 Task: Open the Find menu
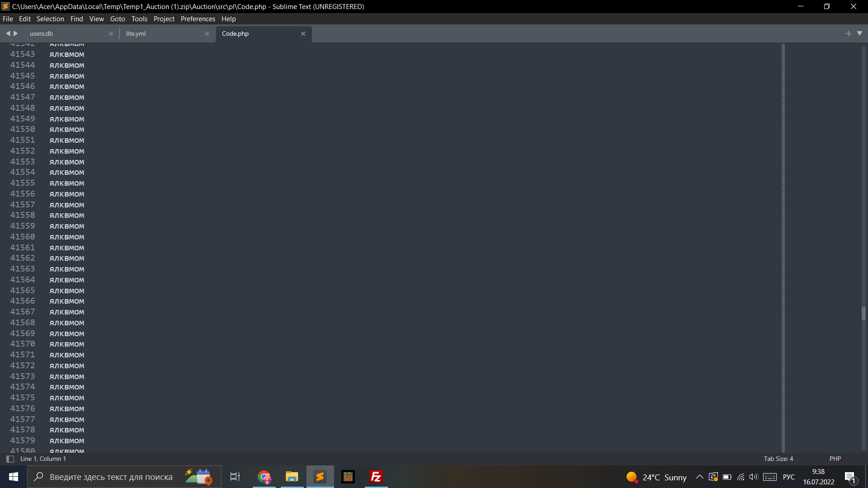click(x=76, y=19)
